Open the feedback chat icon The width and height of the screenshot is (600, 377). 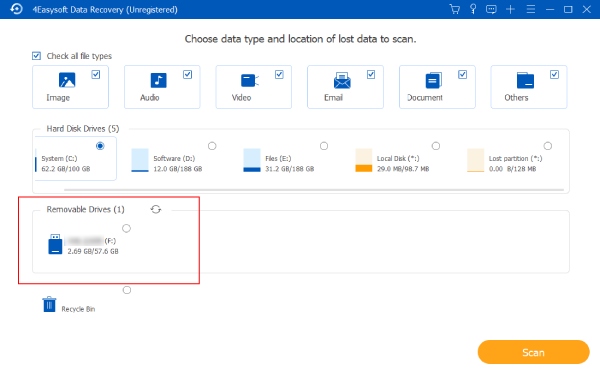pyautogui.click(x=491, y=9)
